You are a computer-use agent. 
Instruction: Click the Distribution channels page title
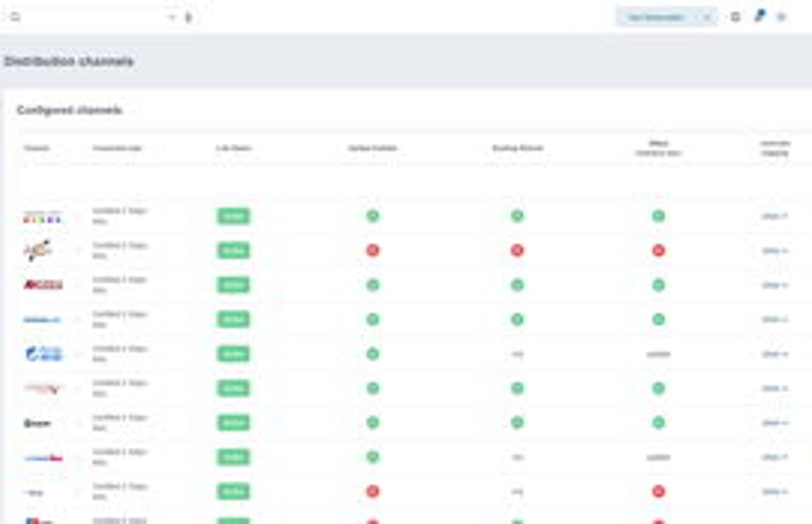[x=69, y=61]
